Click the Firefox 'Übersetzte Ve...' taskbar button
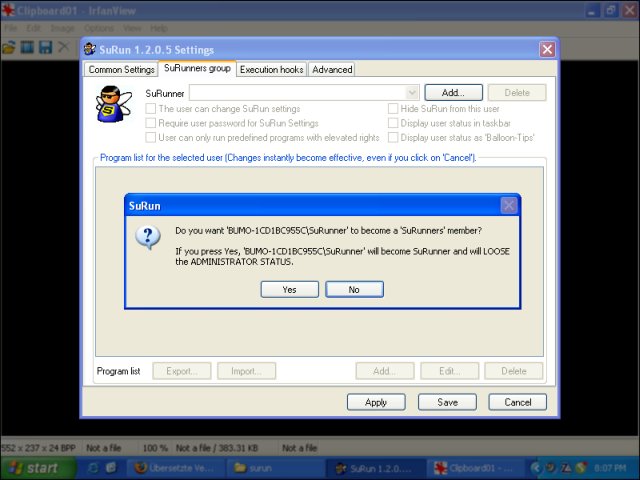 [175, 468]
